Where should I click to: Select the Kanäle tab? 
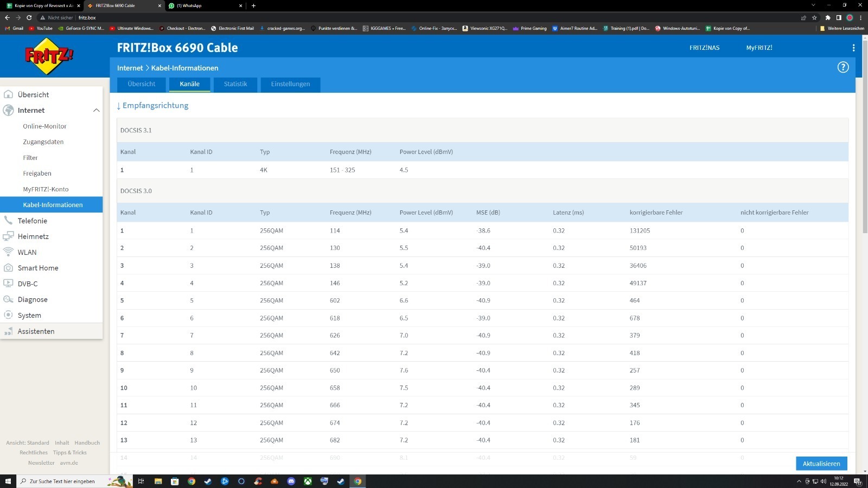tap(189, 84)
